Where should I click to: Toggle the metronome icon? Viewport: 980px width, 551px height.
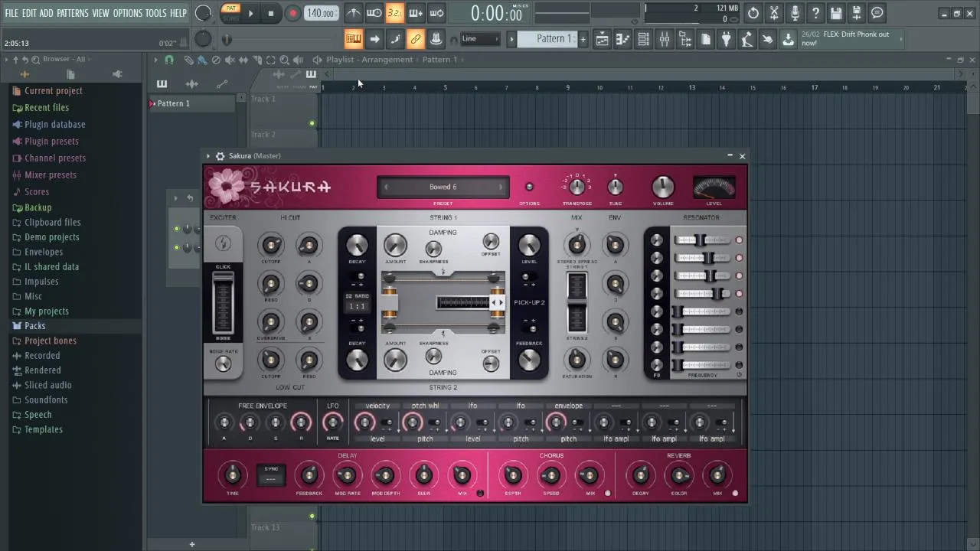(x=354, y=13)
